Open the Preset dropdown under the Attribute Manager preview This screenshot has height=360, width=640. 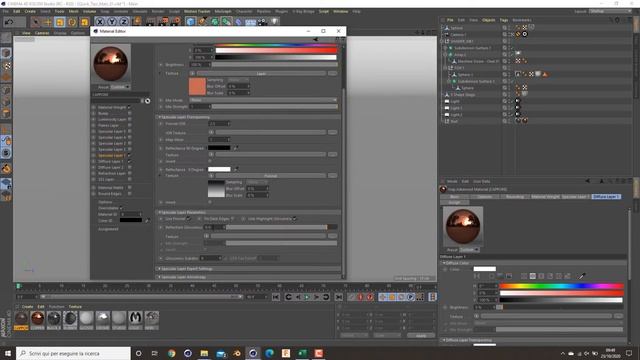(469, 249)
